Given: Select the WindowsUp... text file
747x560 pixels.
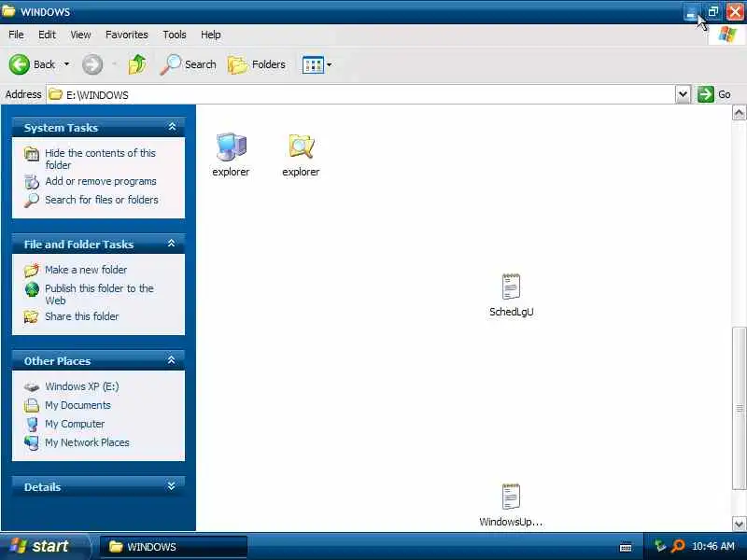Looking at the screenshot, I should pos(511,505).
